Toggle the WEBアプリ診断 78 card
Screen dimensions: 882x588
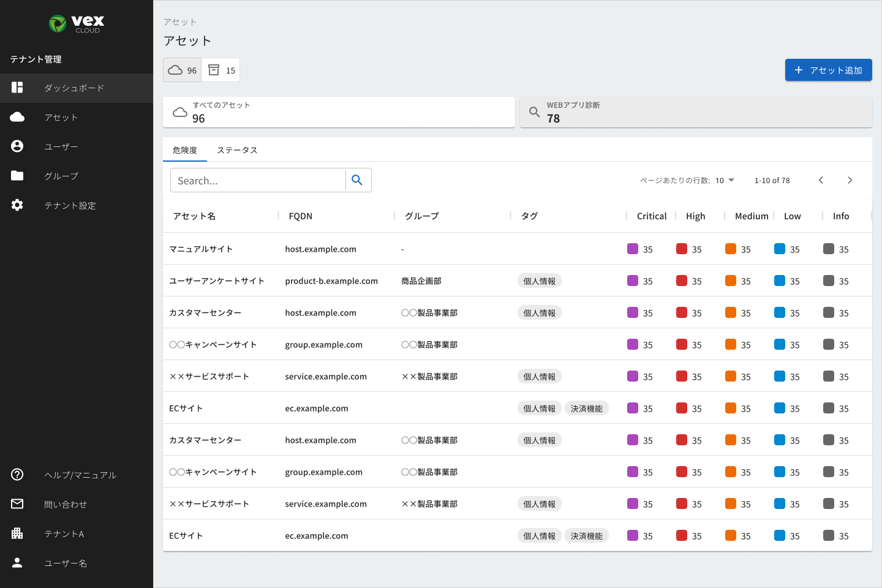(696, 111)
